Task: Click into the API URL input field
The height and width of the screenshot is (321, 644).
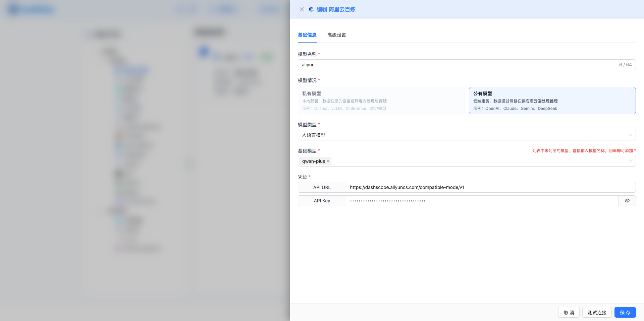Action: [x=490, y=187]
